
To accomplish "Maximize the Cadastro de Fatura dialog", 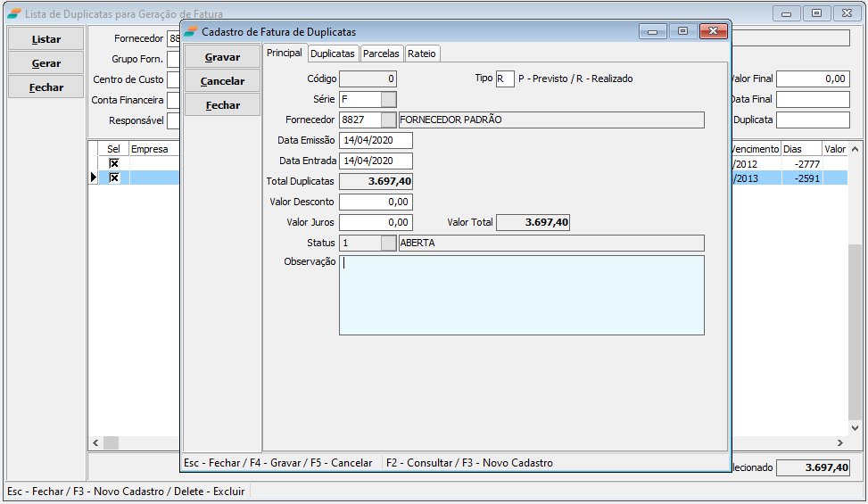I will point(682,31).
